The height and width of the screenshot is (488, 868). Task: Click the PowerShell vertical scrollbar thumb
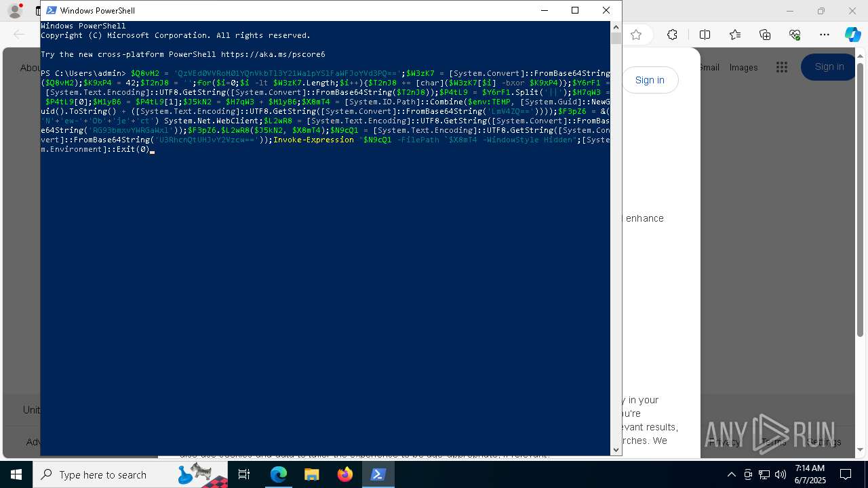(616, 39)
